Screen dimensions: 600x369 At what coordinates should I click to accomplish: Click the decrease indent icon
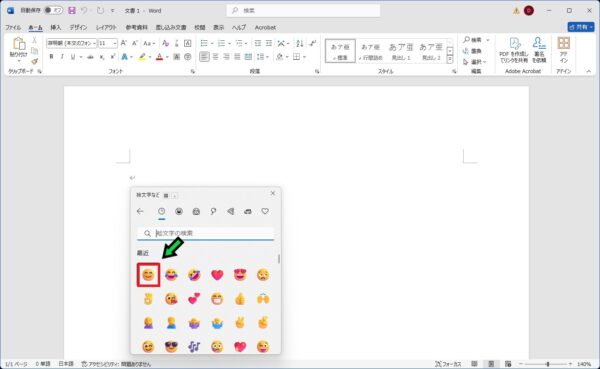(258, 43)
